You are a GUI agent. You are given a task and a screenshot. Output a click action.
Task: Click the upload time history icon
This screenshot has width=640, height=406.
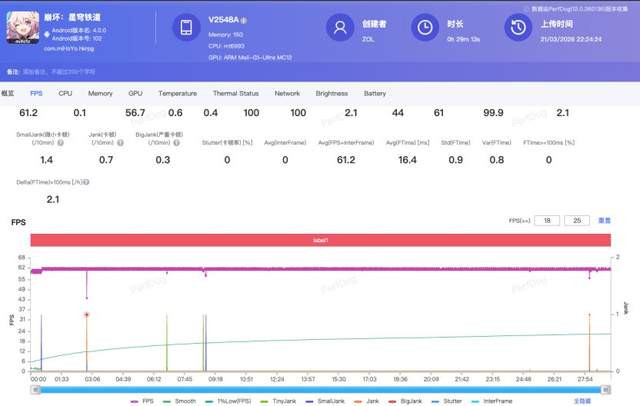click(519, 29)
